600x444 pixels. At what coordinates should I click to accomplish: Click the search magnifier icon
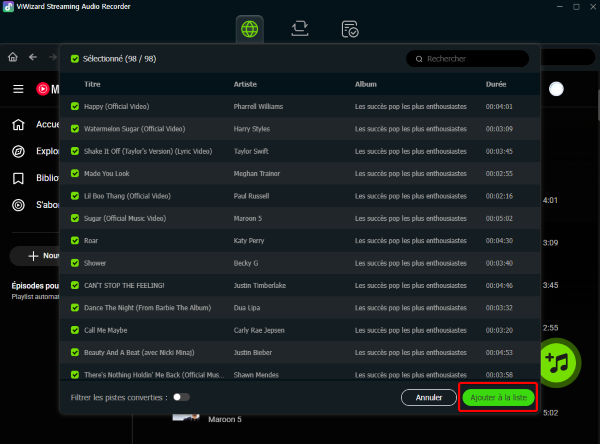tap(419, 59)
